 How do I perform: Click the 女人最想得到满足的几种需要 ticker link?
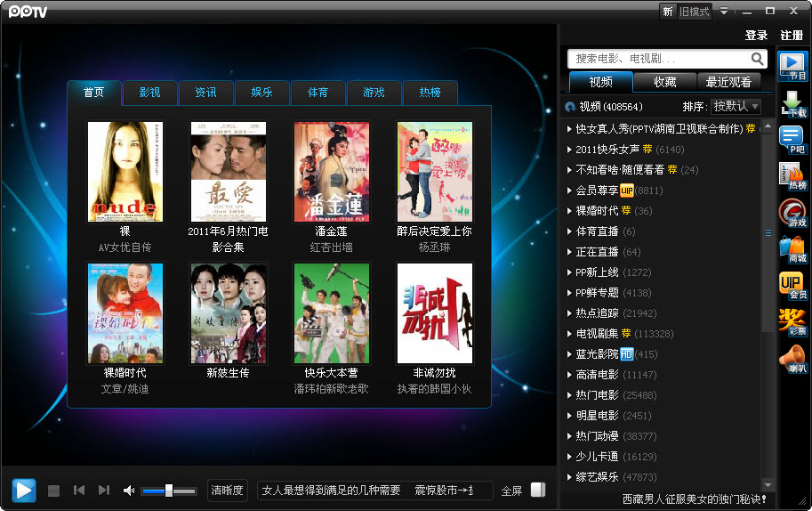point(332,491)
